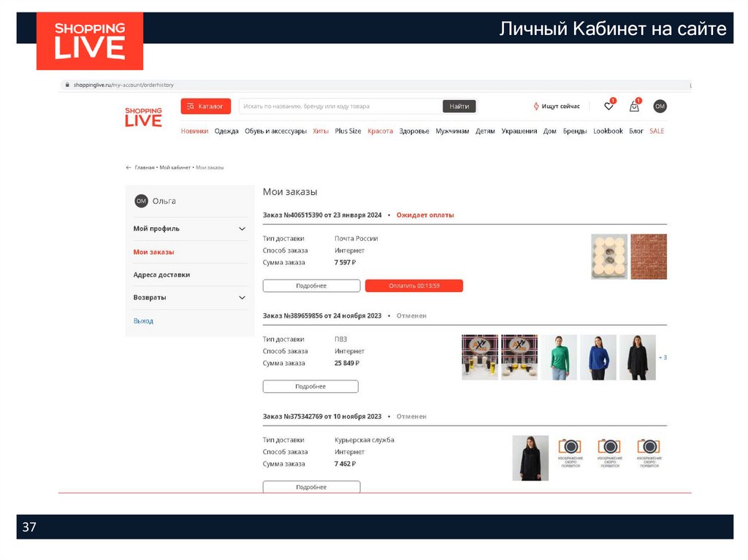This screenshot has height=560, width=748.
Task: Open black coat thumbnail in November 10 order
Action: [x=530, y=458]
